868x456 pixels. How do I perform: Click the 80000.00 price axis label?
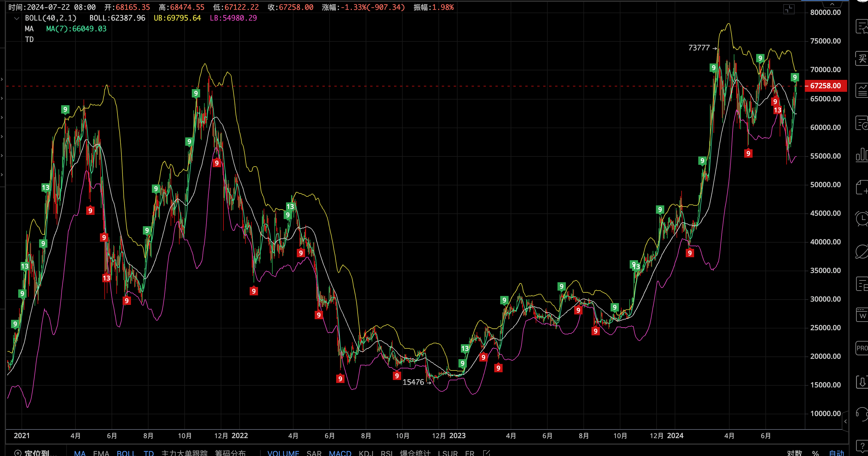pyautogui.click(x=825, y=13)
